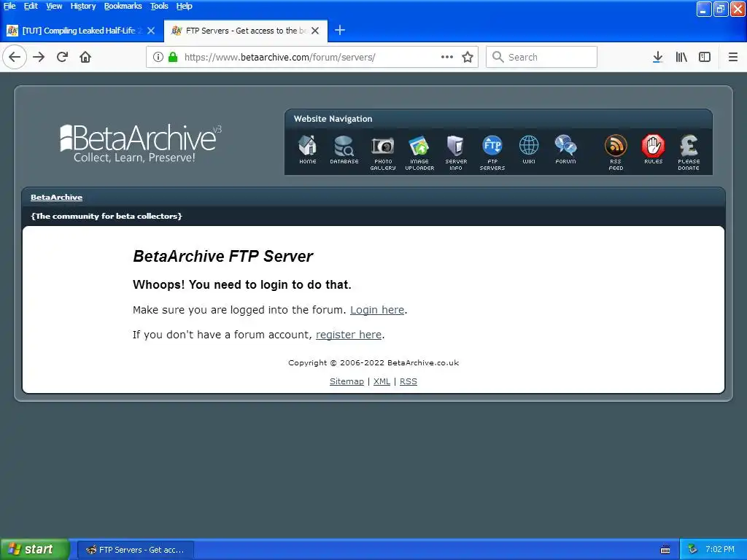This screenshot has height=560, width=747.
Task: Toggle the browser sidebar
Action: coord(705,57)
